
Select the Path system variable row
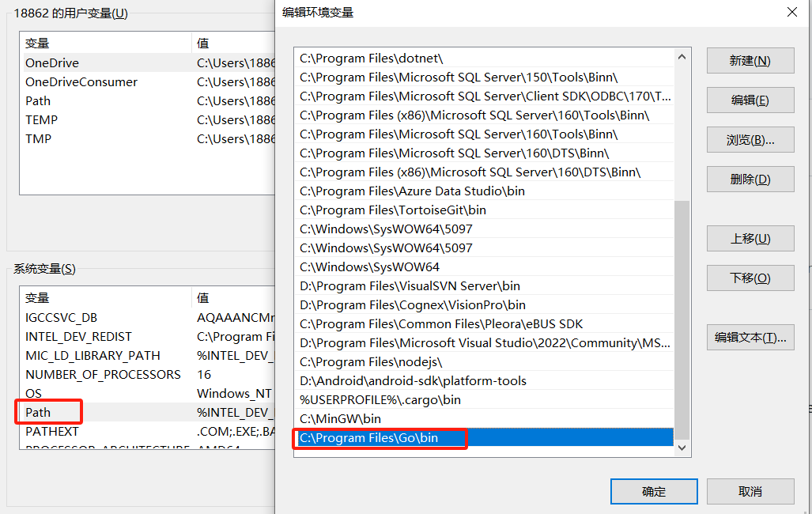38,412
